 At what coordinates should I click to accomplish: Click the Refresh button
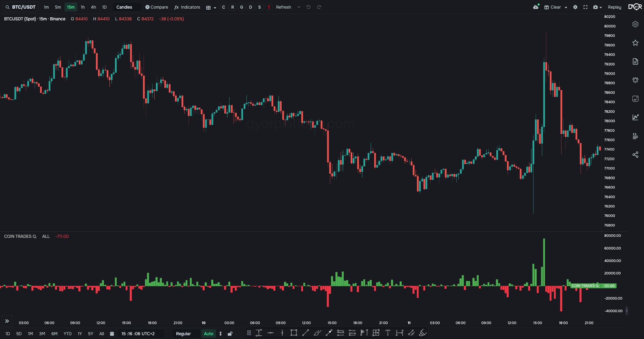pyautogui.click(x=284, y=7)
